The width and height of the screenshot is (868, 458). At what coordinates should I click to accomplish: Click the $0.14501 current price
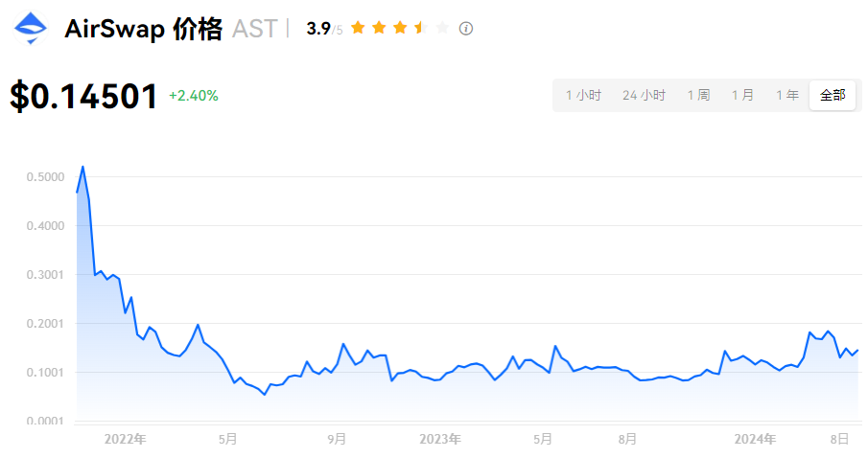pyautogui.click(x=84, y=97)
